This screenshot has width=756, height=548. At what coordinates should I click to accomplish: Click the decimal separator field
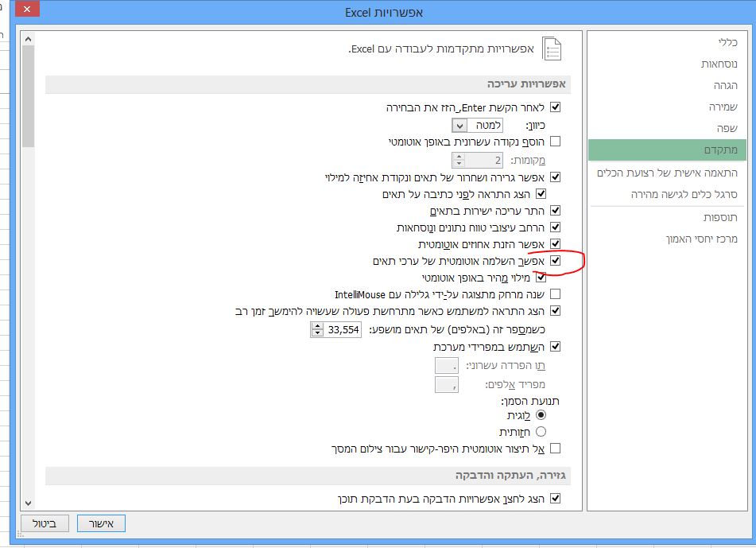click(447, 366)
